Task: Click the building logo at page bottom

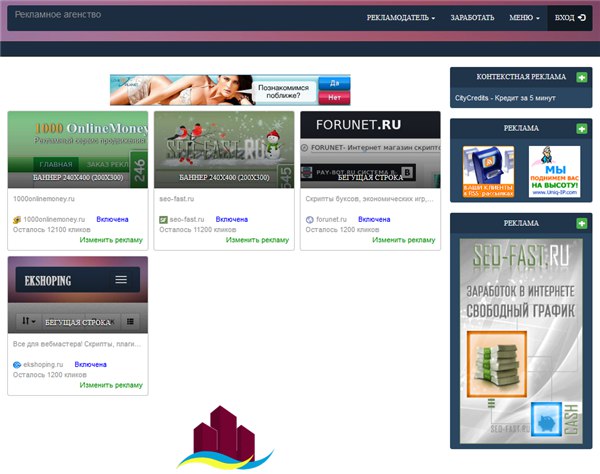Action: 225,438
